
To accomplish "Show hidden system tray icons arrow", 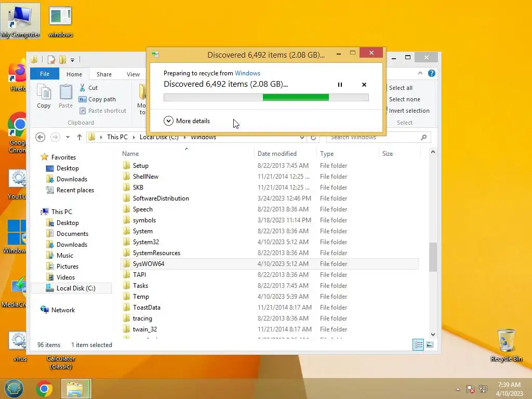I will (458, 389).
